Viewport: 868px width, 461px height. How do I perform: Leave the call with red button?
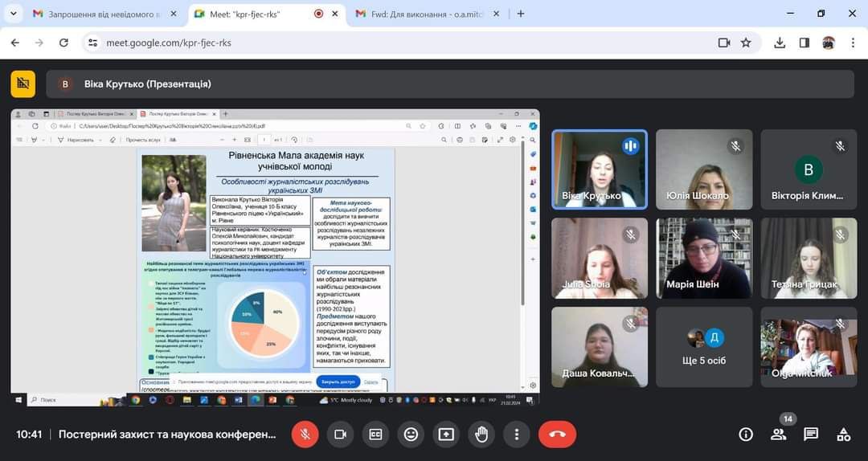pyautogui.click(x=558, y=434)
